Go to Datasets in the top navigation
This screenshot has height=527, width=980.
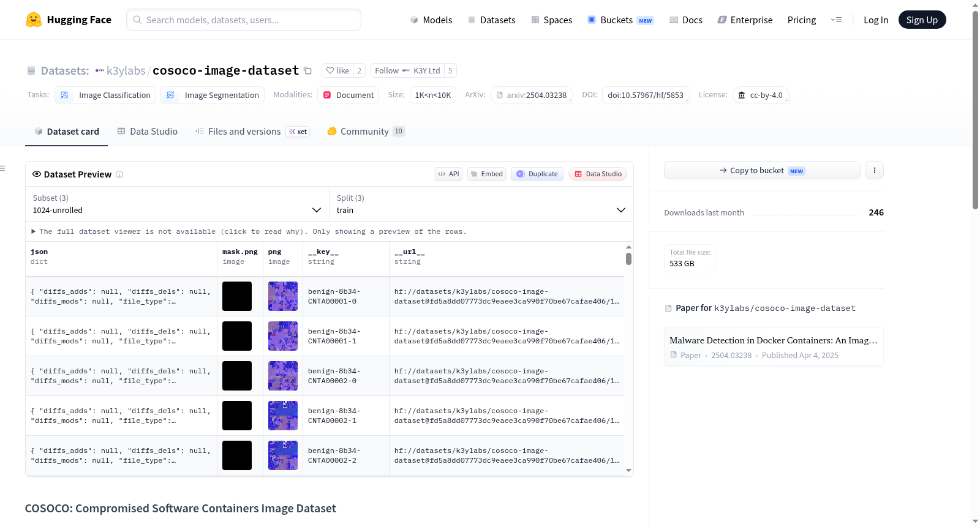491,20
